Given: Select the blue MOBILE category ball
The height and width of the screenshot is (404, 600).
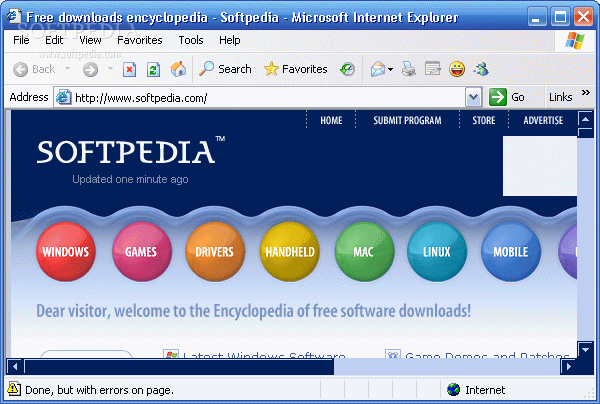Looking at the screenshot, I should pos(510,252).
